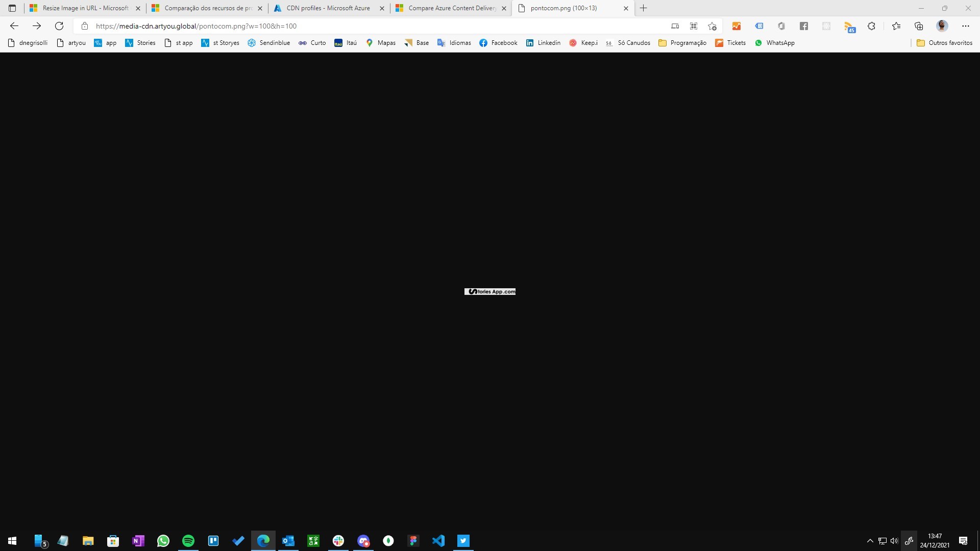
Task: Close the pontocom.png tab
Action: [626, 8]
